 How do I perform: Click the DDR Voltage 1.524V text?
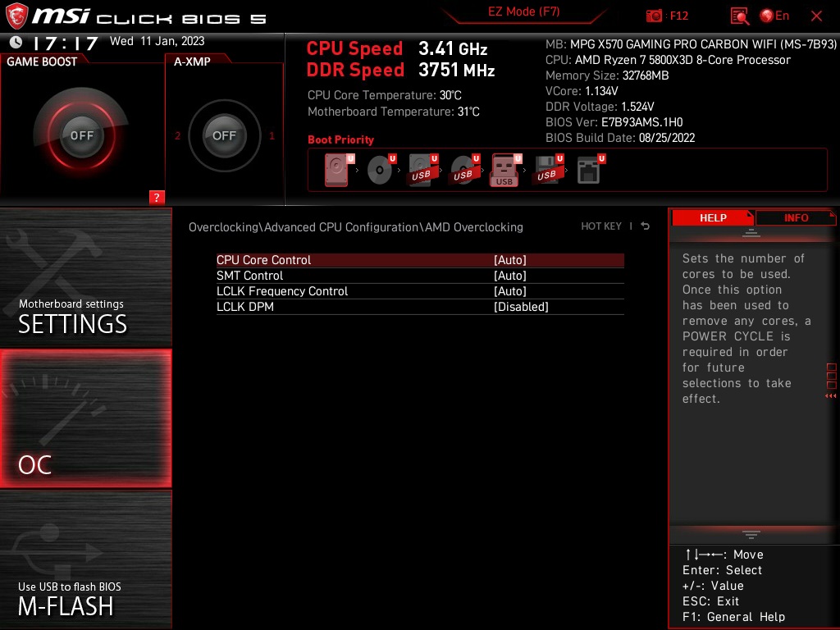600,107
